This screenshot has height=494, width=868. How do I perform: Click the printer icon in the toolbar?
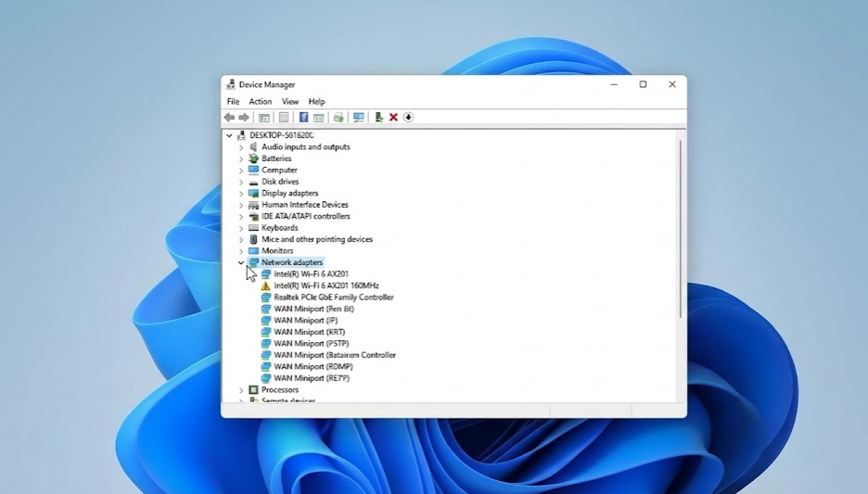click(338, 118)
